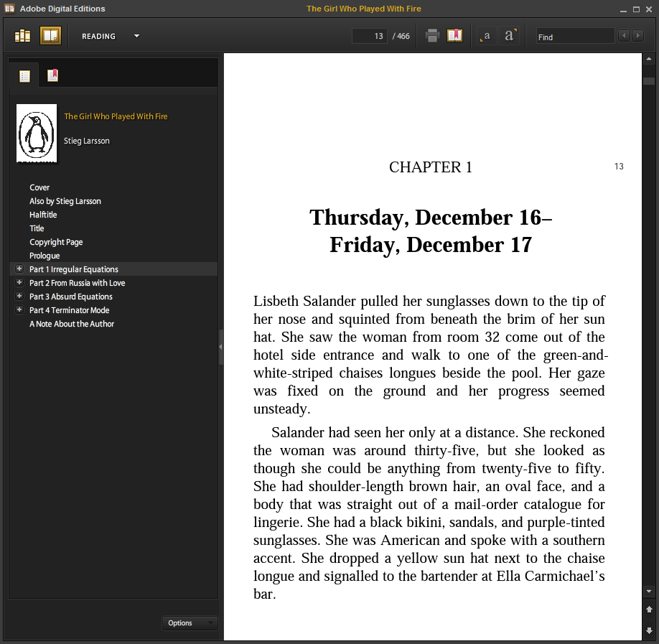The width and height of the screenshot is (659, 644).
Task: Expand Part 3 Absurd Equations
Action: [x=19, y=296]
